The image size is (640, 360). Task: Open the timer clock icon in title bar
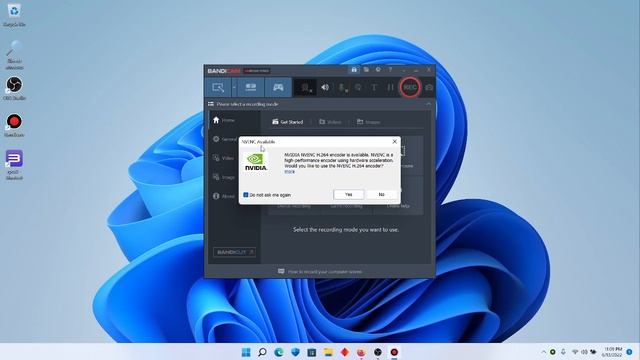tap(378, 70)
